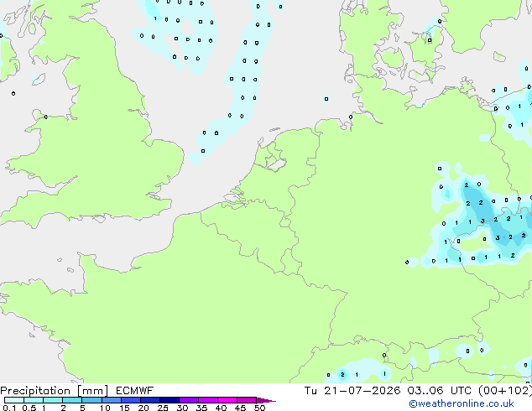Screen dimensions: 532x411
Task: Pick the magenta legend swatch between 40 and 45
Action: (x=227, y=400)
